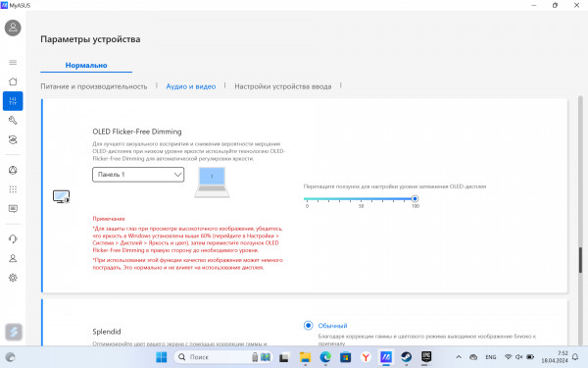Click the Splendid section heading

(107, 332)
